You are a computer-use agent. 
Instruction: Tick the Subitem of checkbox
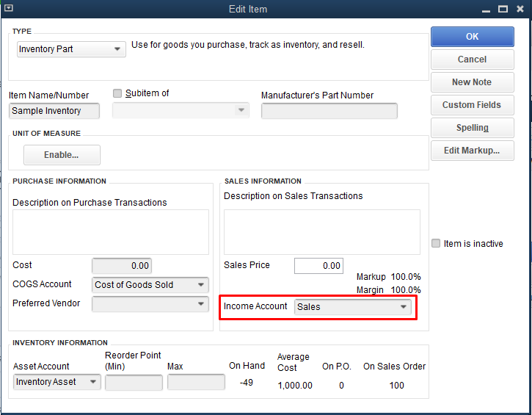coord(117,93)
